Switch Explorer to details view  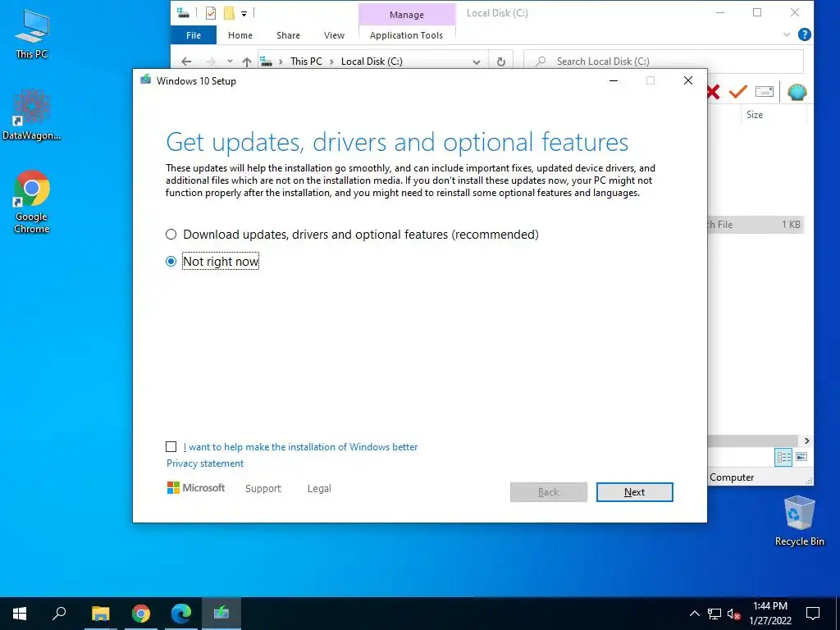click(x=783, y=457)
